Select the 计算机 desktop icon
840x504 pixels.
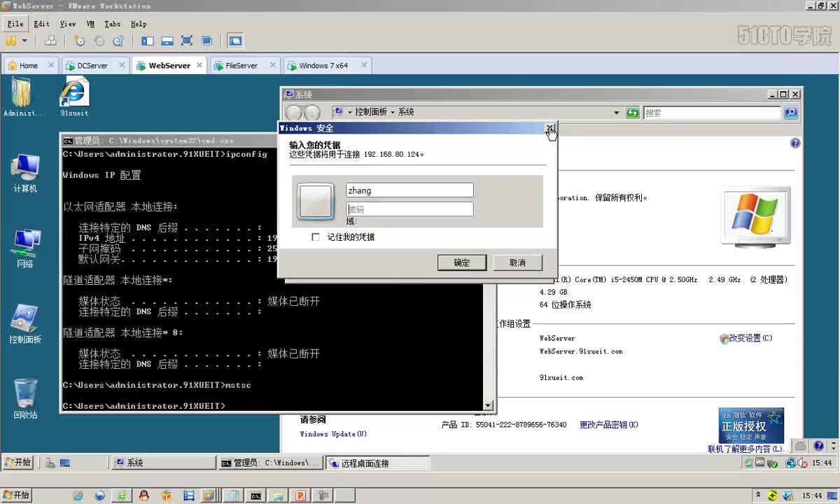(x=25, y=173)
